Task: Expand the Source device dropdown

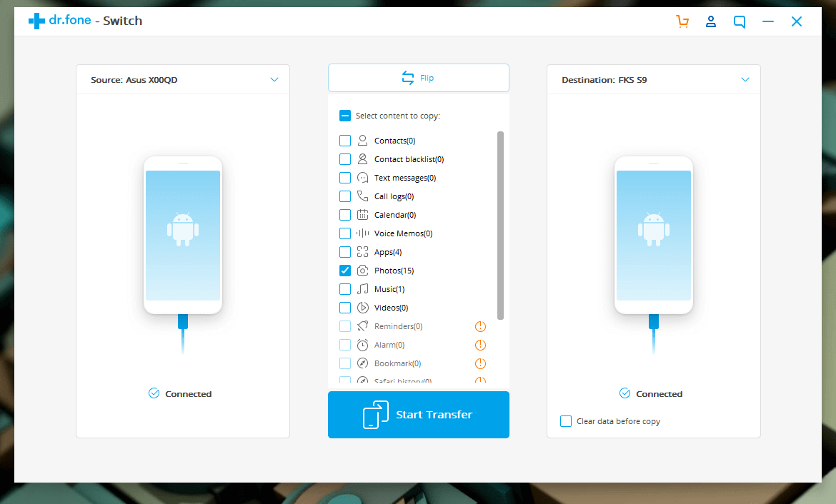Action: tap(274, 80)
